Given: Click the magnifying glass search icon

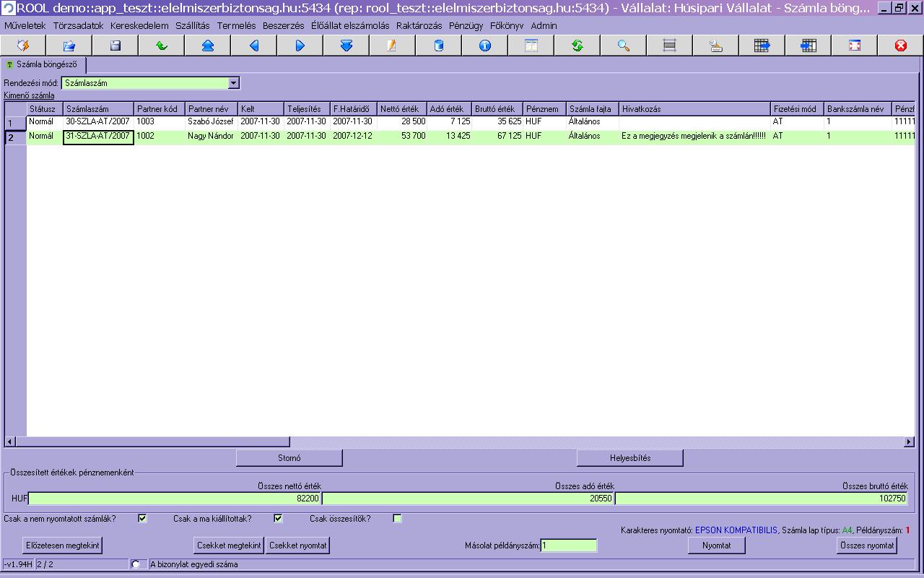Looking at the screenshot, I should tap(624, 46).
